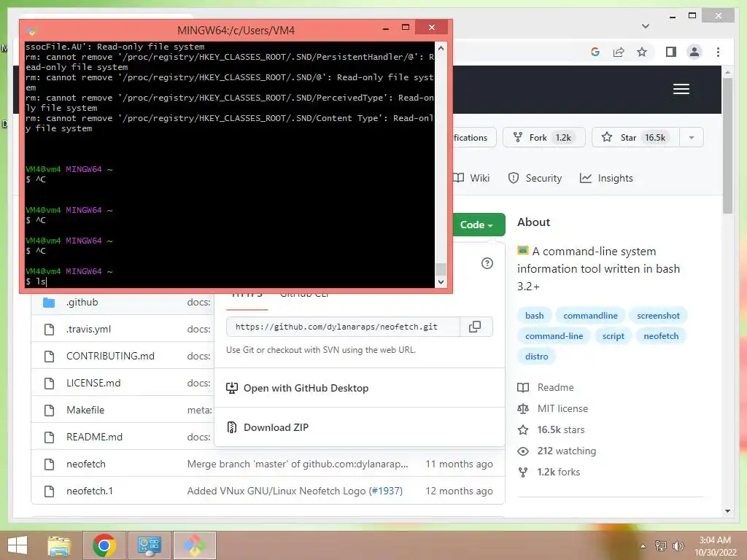Image resolution: width=747 pixels, height=560 pixels.
Task: Click file icon next to Makefile
Action: [49, 410]
